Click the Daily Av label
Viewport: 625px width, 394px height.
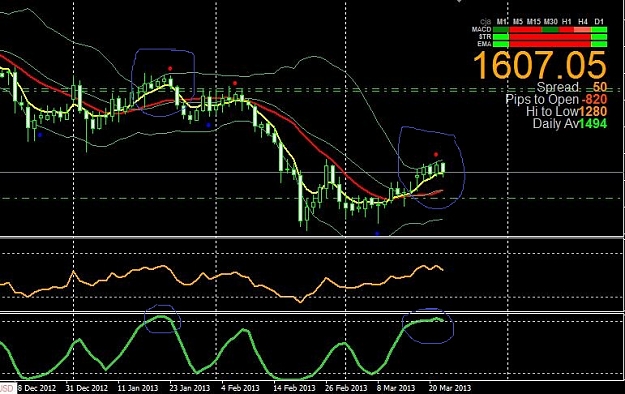(556, 123)
